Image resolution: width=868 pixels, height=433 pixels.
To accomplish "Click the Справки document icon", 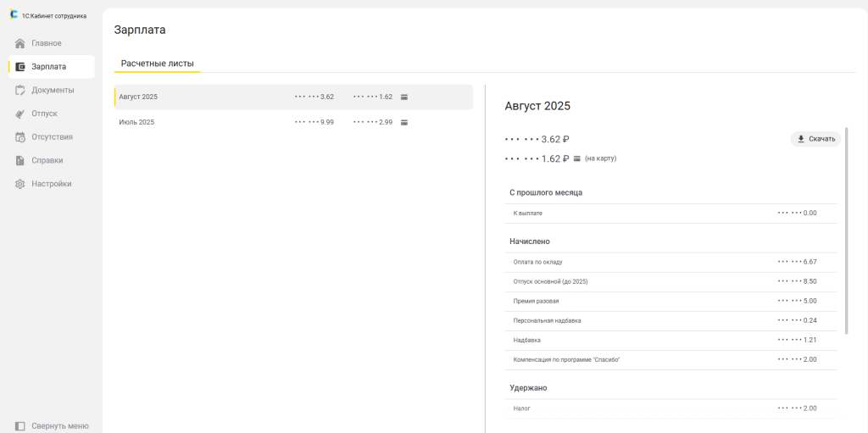I will (x=20, y=160).
